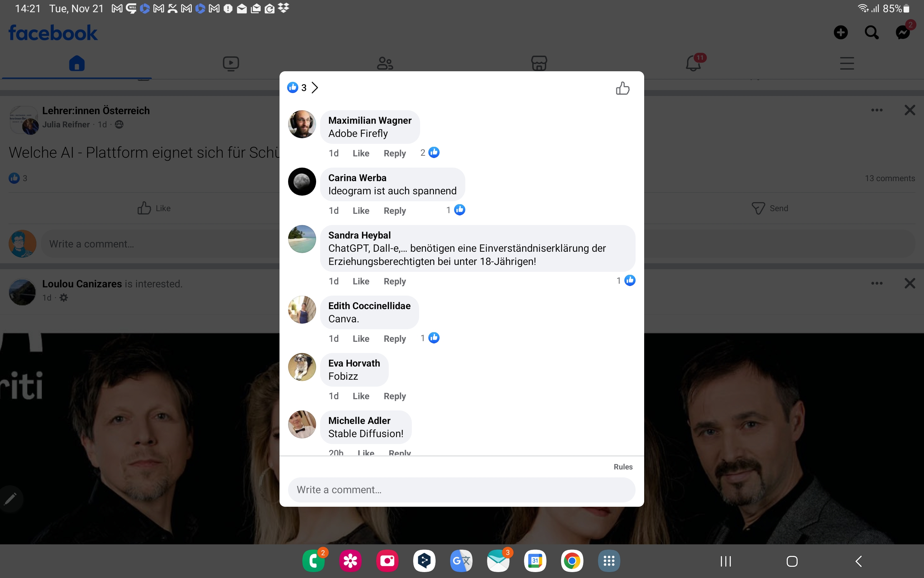Open Messenger chat icon
This screenshot has width=924, height=578.
point(903,32)
